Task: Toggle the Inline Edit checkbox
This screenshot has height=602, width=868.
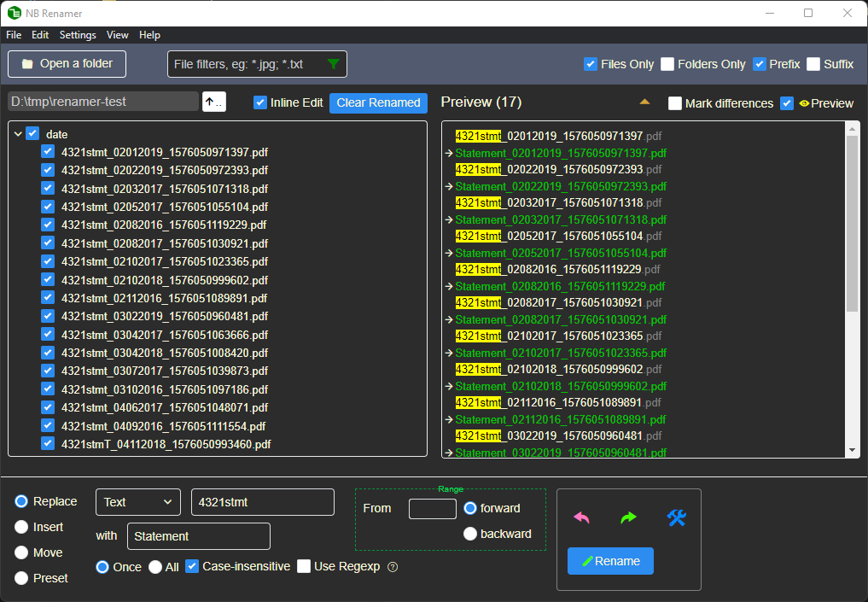Action: click(259, 102)
